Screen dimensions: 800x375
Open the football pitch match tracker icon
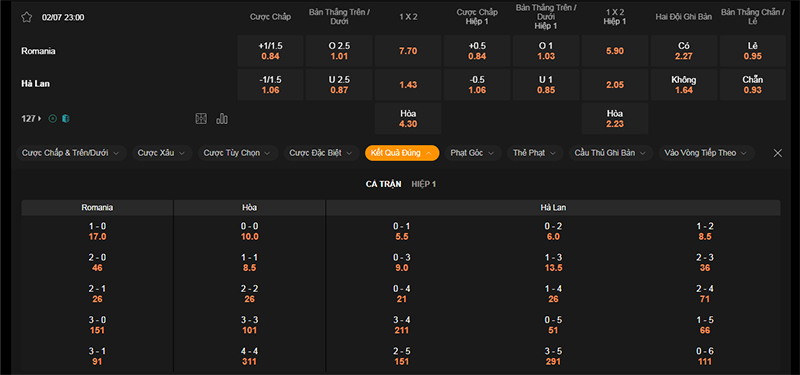(x=201, y=119)
